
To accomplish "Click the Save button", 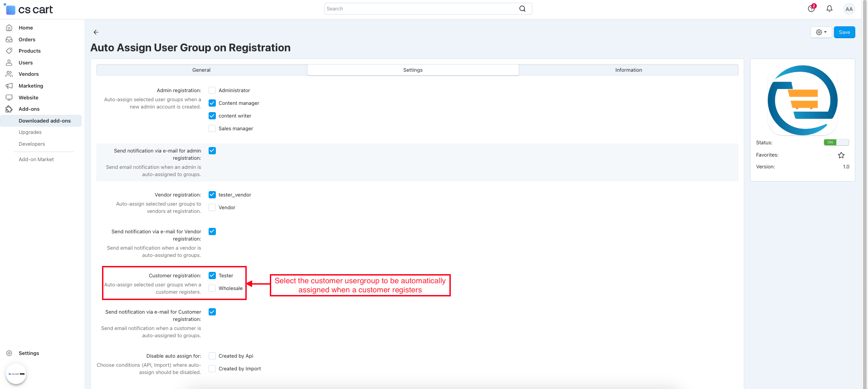I will pyautogui.click(x=844, y=32).
